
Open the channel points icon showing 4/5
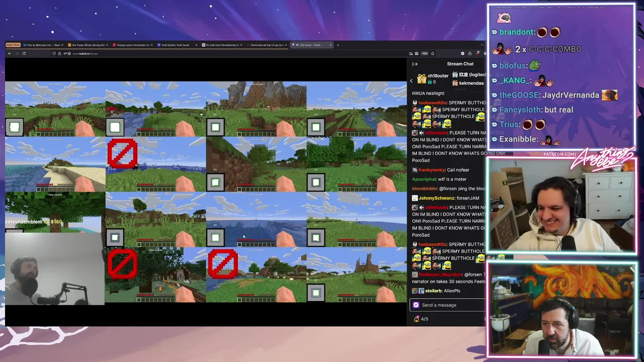tap(421, 319)
